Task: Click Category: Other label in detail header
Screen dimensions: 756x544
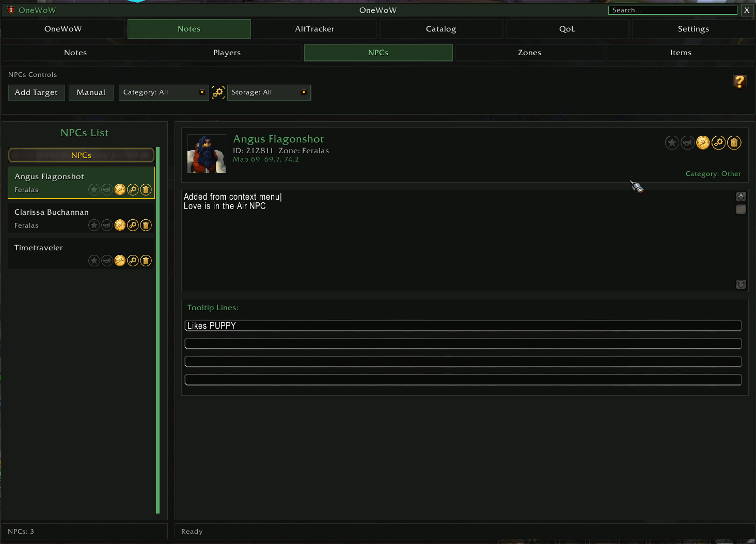Action: coord(713,174)
